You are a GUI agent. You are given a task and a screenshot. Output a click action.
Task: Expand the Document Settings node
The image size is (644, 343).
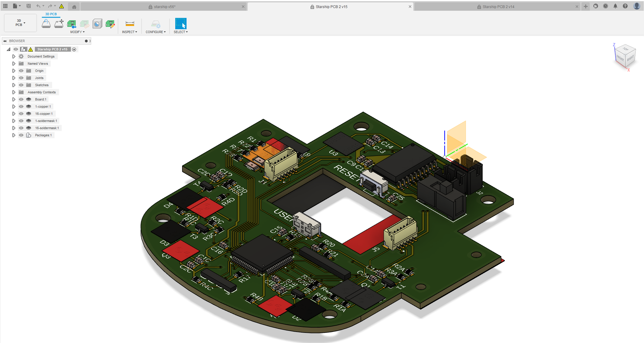coord(14,56)
